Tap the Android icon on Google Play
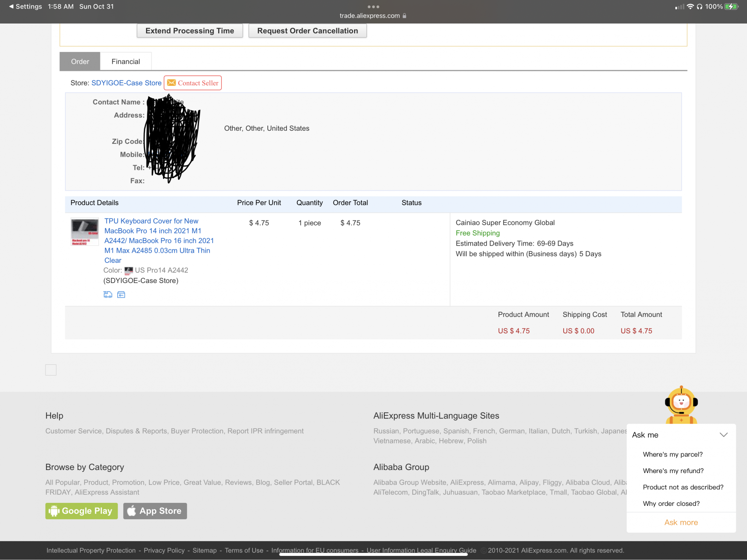The image size is (747, 560). (x=54, y=511)
